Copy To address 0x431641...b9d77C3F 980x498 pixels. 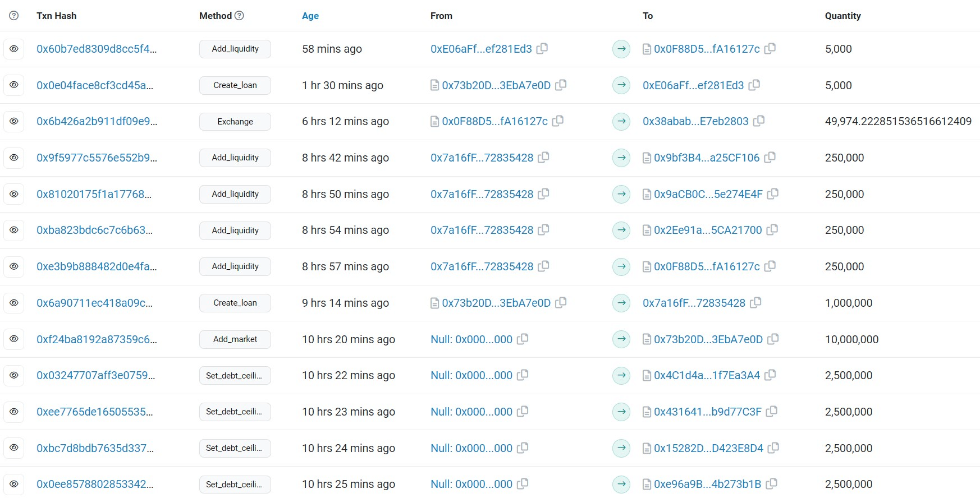click(772, 412)
